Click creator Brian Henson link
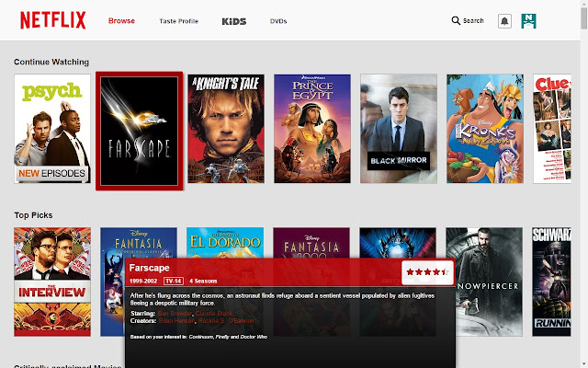Screen dimensions: 588x368 [176, 321]
